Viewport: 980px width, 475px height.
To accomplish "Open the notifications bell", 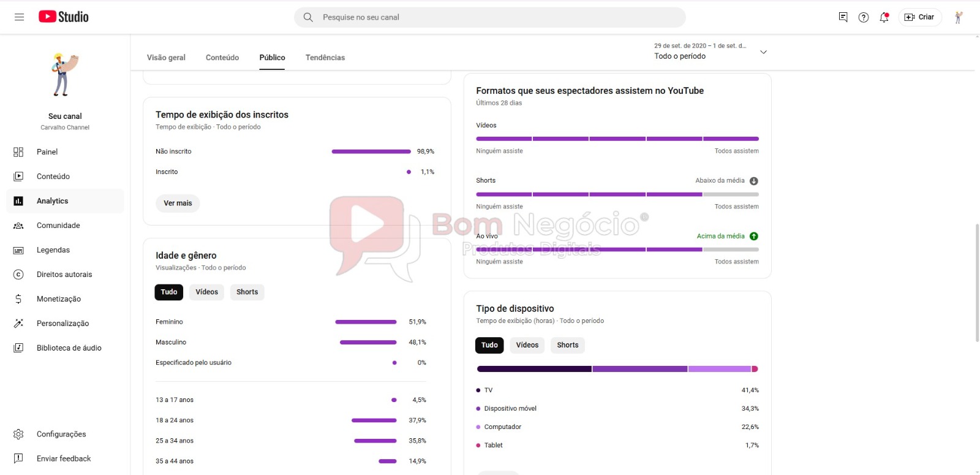I will click(x=884, y=17).
